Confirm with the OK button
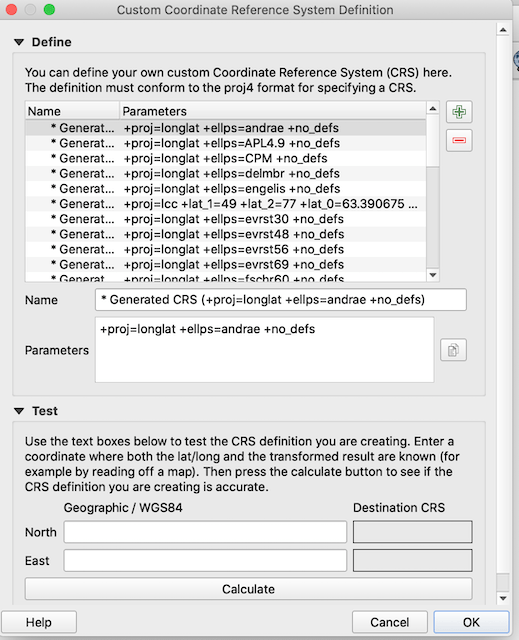 click(471, 622)
